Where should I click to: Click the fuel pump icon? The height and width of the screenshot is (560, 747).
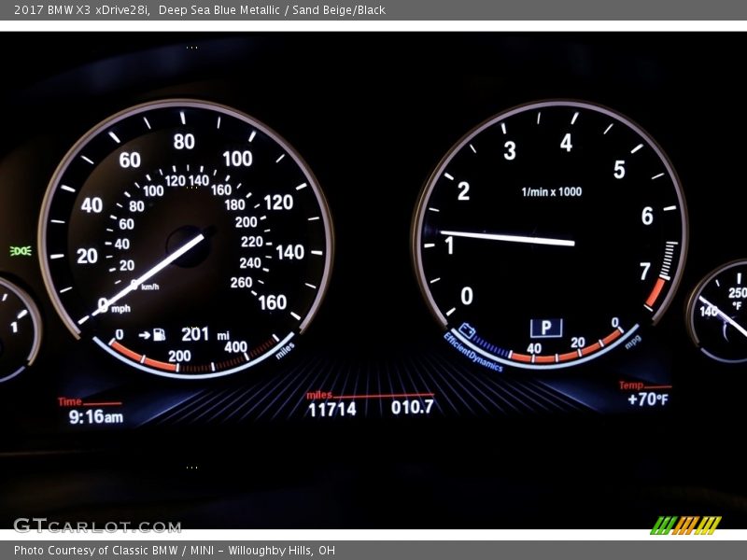click(159, 334)
